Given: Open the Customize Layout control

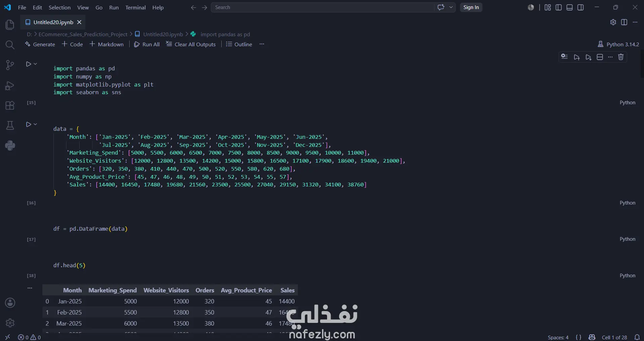Looking at the screenshot, I should 548,7.
